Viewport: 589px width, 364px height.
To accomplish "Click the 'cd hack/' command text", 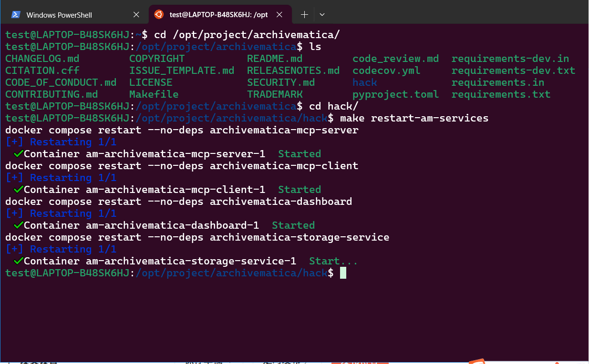I will 334,106.
